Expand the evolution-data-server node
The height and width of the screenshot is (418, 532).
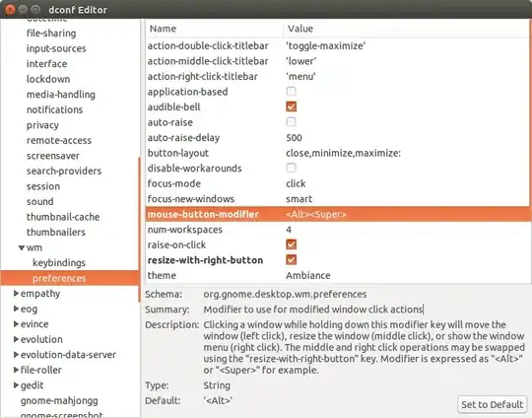coord(16,355)
